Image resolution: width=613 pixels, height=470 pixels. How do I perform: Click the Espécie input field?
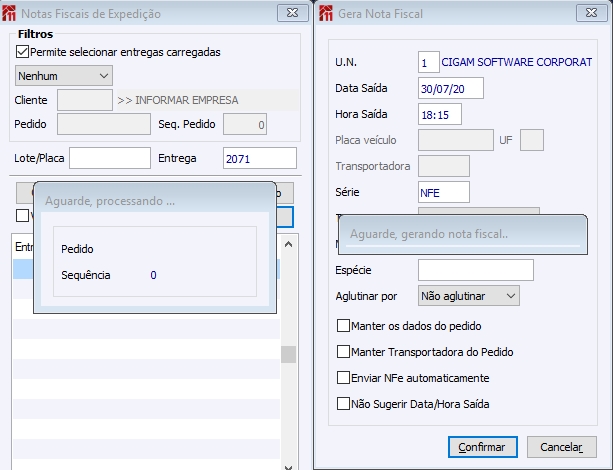476,270
